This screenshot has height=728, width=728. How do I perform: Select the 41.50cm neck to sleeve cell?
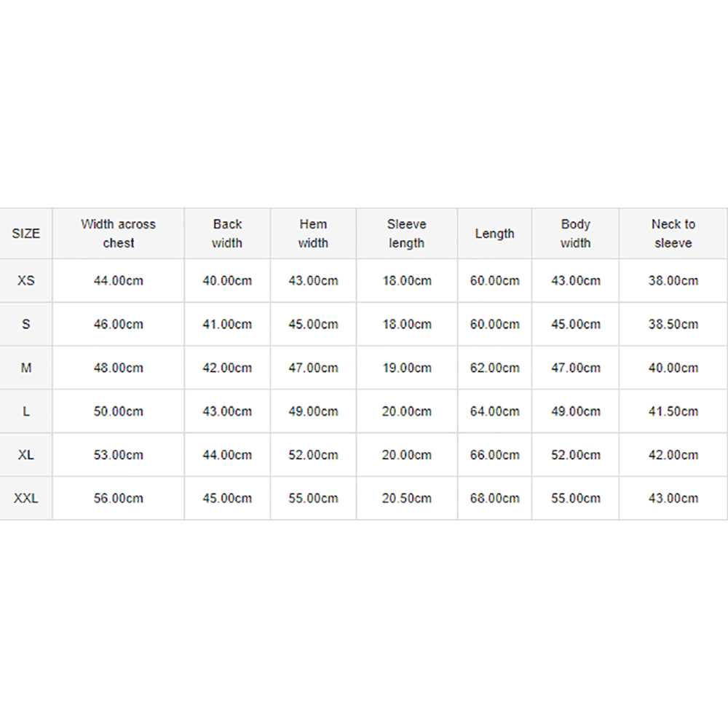[673, 411]
